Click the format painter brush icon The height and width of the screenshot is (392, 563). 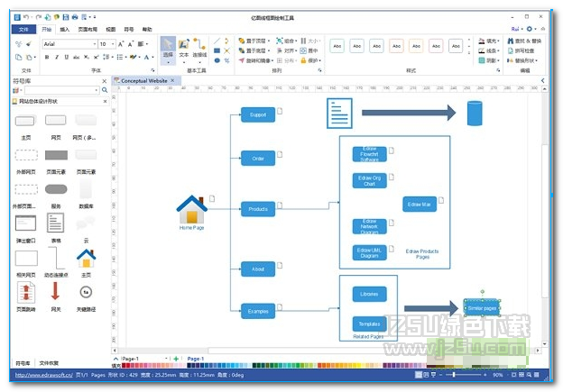coord(29,44)
